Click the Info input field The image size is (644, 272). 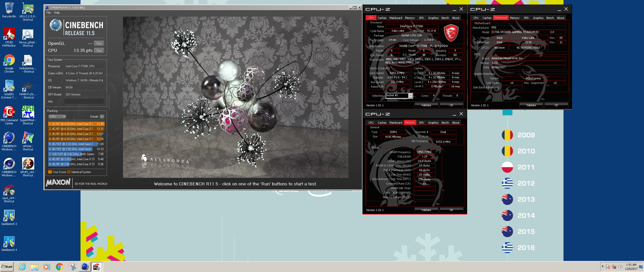tap(84, 101)
